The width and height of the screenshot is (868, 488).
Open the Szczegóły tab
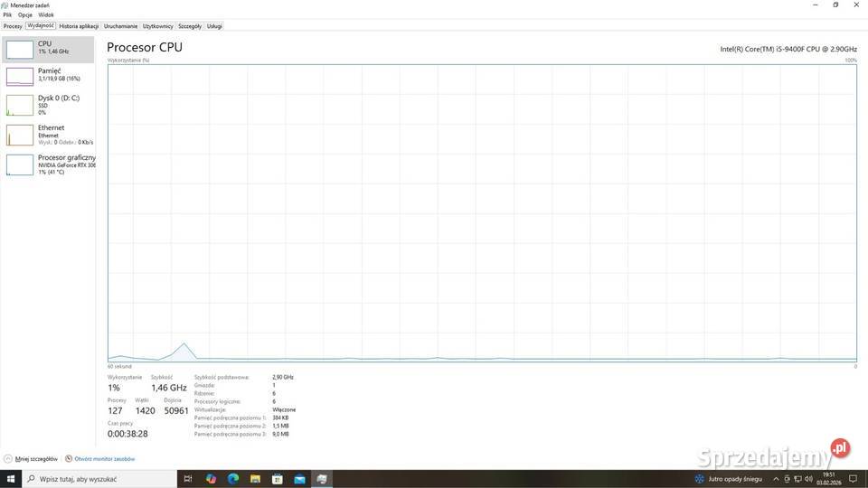[190, 26]
